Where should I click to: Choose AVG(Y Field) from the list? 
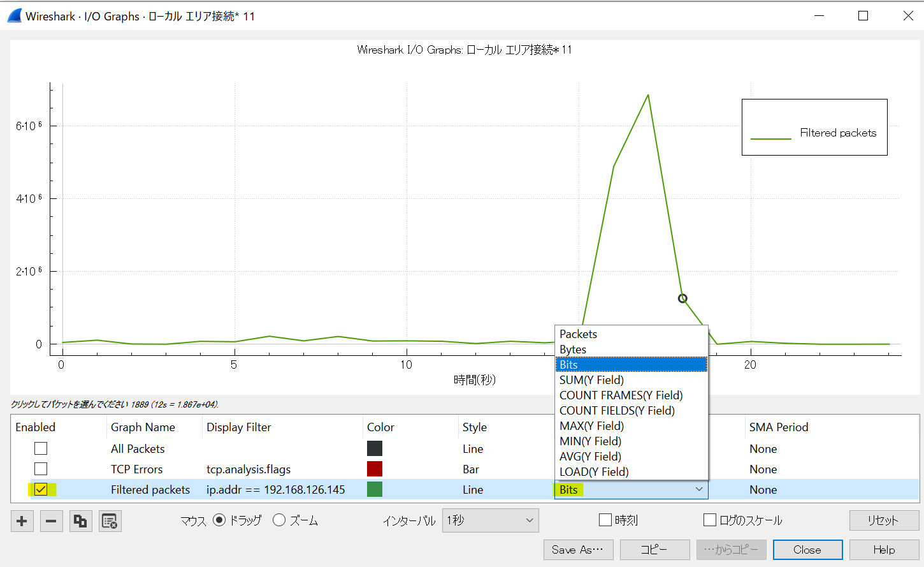[x=631, y=457]
